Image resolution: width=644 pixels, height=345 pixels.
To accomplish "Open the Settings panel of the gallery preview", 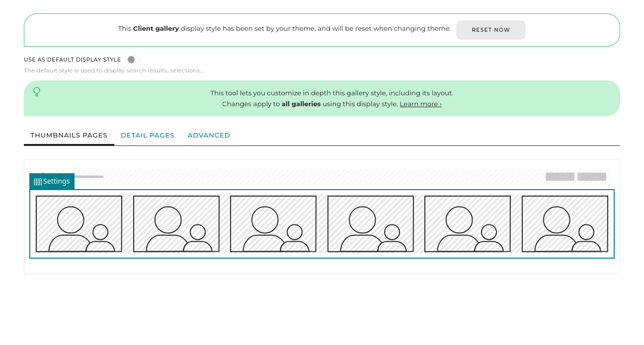I will pos(52,181).
